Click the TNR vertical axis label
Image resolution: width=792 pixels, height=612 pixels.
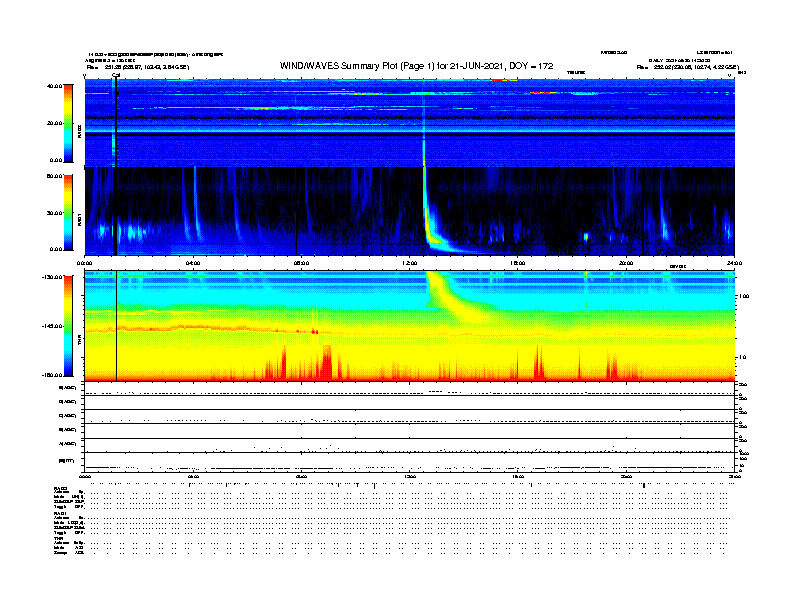point(79,342)
